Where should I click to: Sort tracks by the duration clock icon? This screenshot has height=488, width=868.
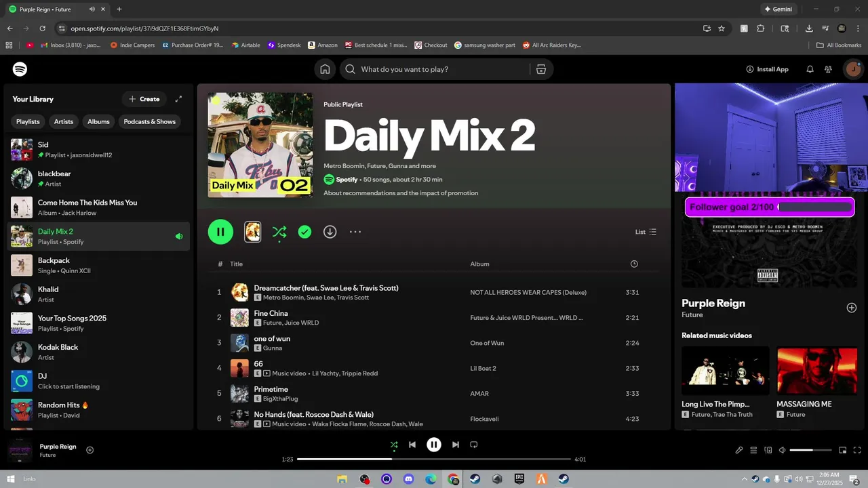pos(634,264)
